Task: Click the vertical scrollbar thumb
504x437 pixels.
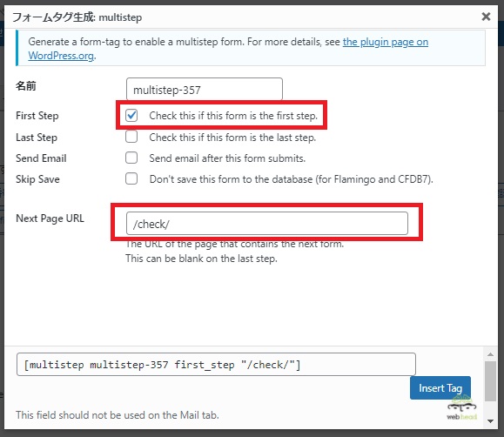Action: (x=490, y=381)
